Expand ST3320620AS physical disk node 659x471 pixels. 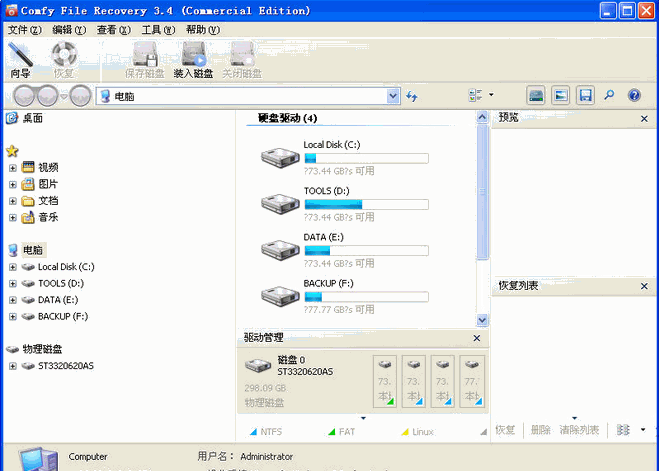(13, 366)
